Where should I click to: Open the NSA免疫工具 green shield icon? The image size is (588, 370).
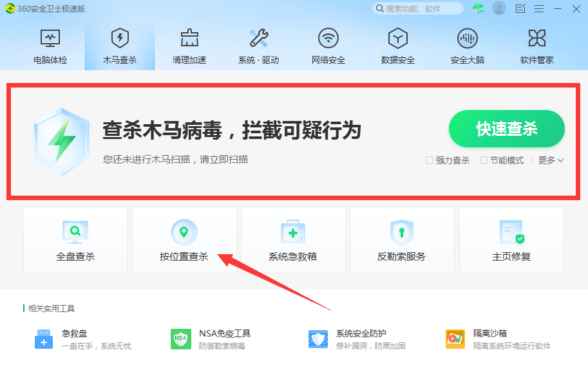pos(181,339)
